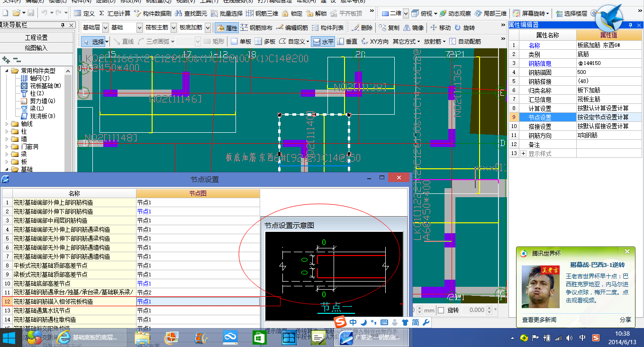Toggle the 选择 selection mode button

(x=94, y=42)
